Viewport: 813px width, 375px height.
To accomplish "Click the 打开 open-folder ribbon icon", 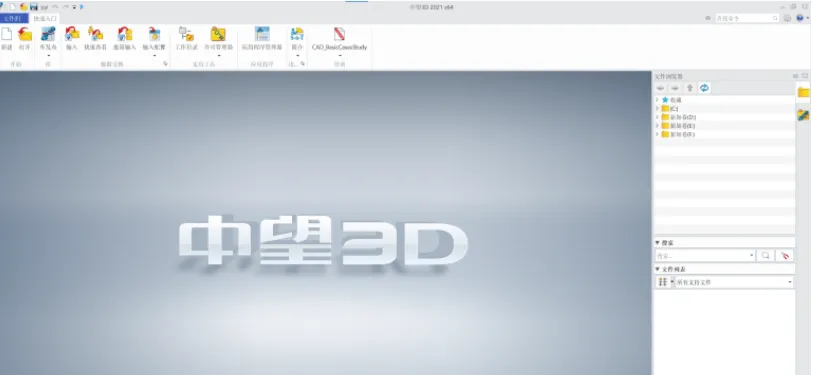I will click(24, 35).
